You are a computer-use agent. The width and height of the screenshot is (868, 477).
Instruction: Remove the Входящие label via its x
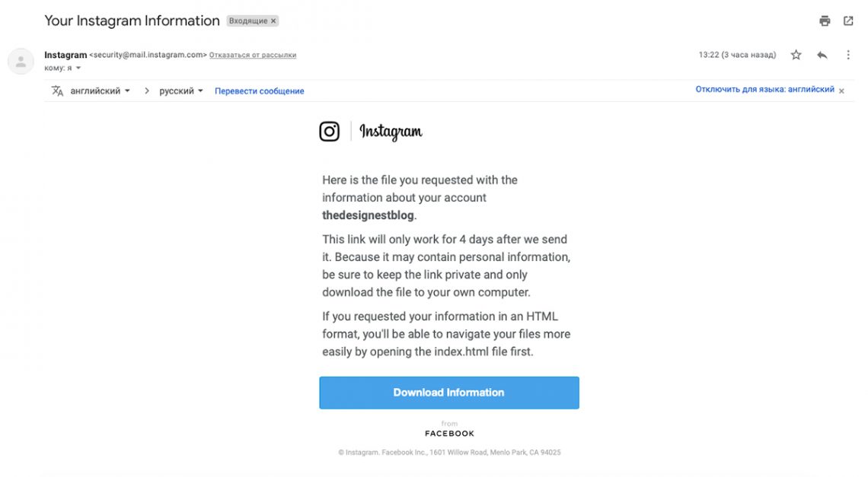(272, 21)
